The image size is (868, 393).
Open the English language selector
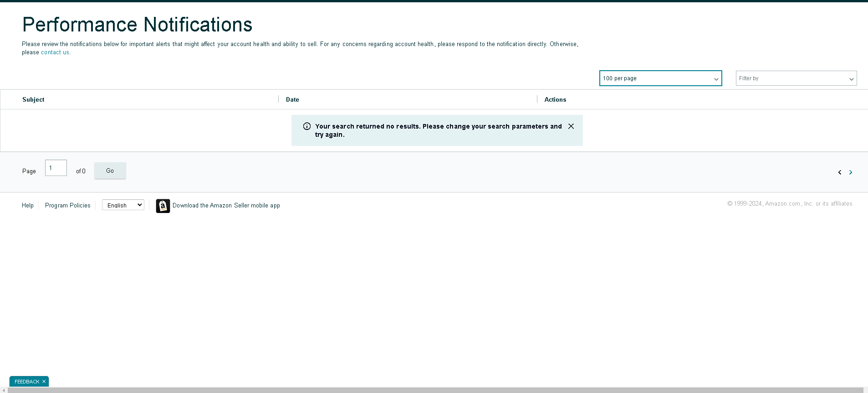(x=123, y=205)
